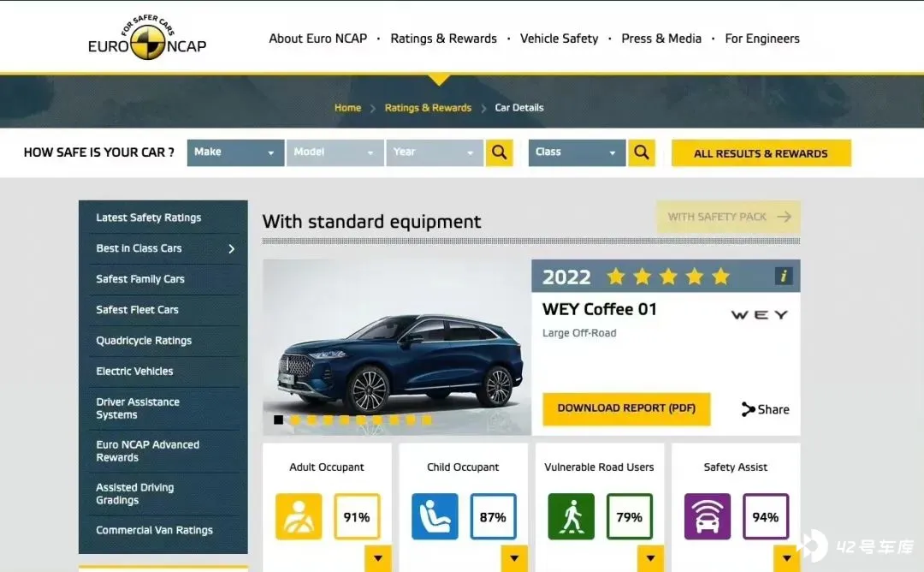Open Ratings & Rewards menu
The width and height of the screenshot is (924, 572).
point(444,39)
